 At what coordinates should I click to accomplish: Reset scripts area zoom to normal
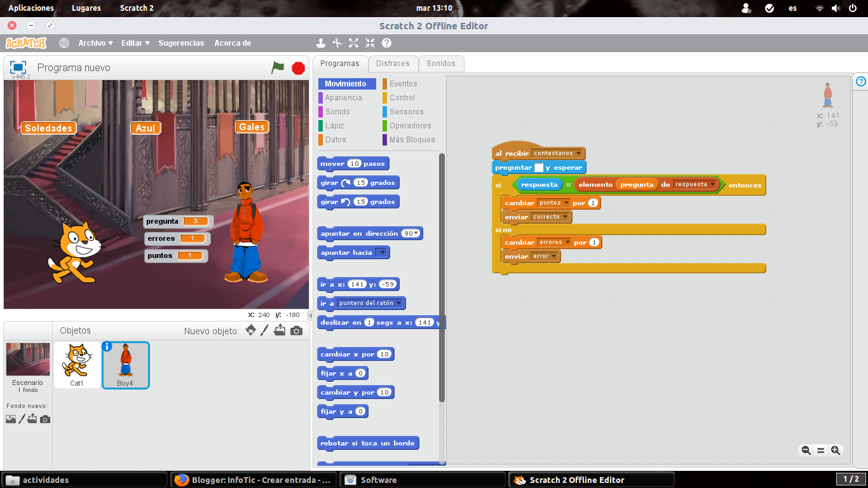click(820, 451)
